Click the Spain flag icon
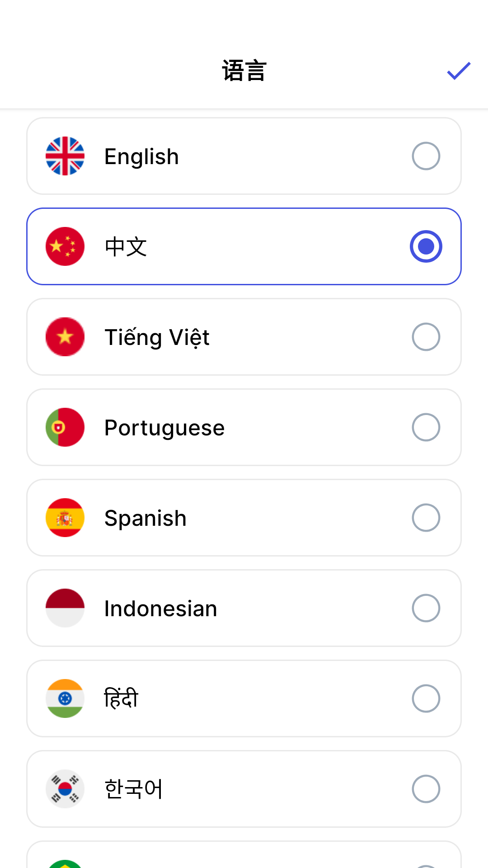 pos(65,518)
